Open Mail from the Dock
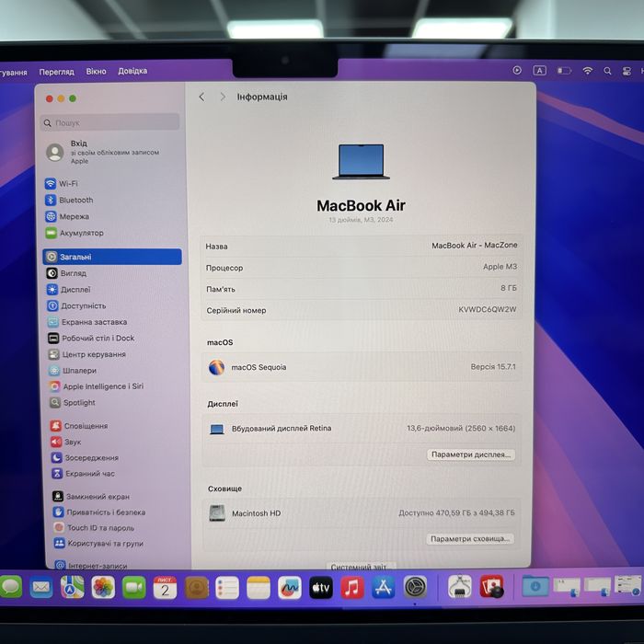The width and height of the screenshot is (644, 644). [41, 587]
